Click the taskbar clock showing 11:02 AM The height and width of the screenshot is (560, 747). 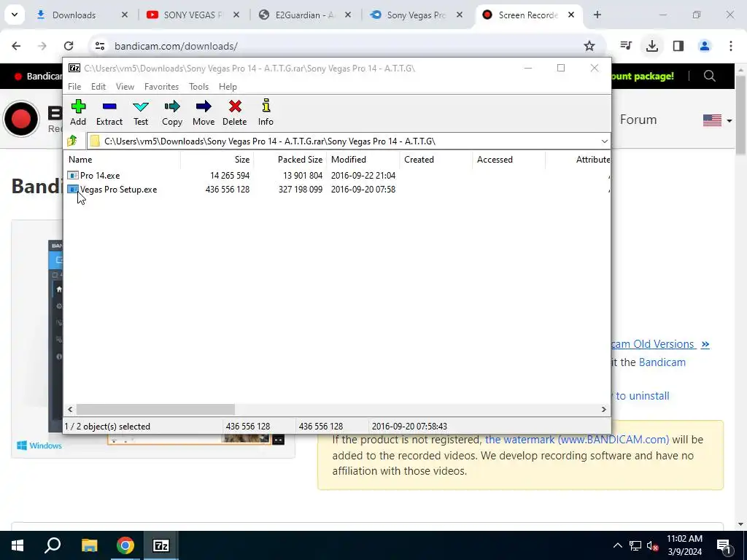[684, 545]
